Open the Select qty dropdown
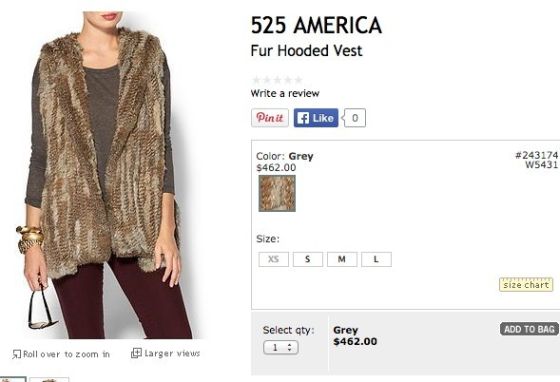Viewport: 560px width, 382px height. 280,347
